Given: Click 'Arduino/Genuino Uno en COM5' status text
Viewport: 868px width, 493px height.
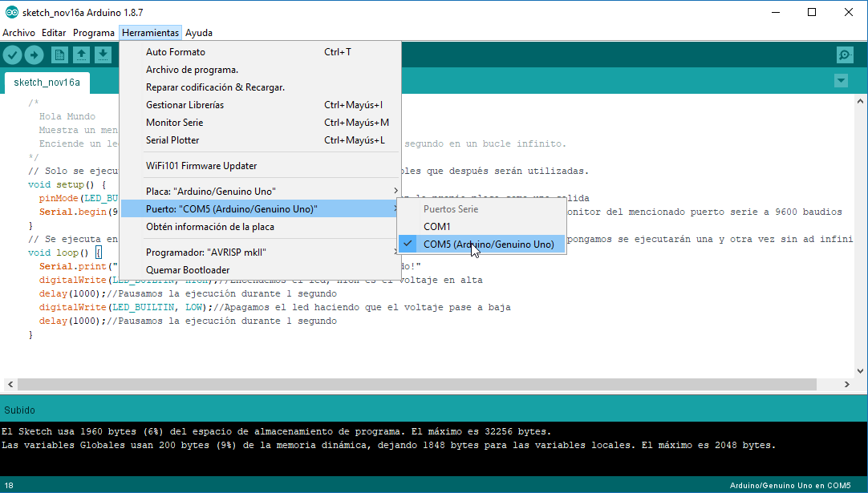Looking at the screenshot, I should click(x=790, y=485).
